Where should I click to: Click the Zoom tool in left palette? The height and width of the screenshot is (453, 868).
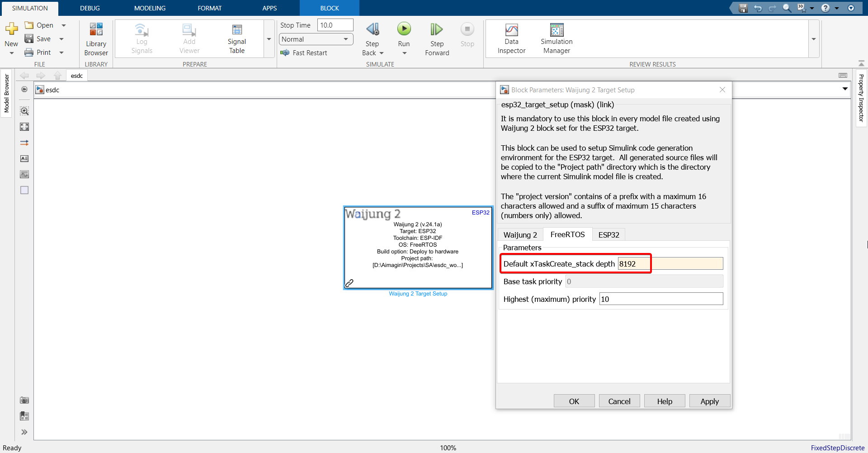pos(24,111)
